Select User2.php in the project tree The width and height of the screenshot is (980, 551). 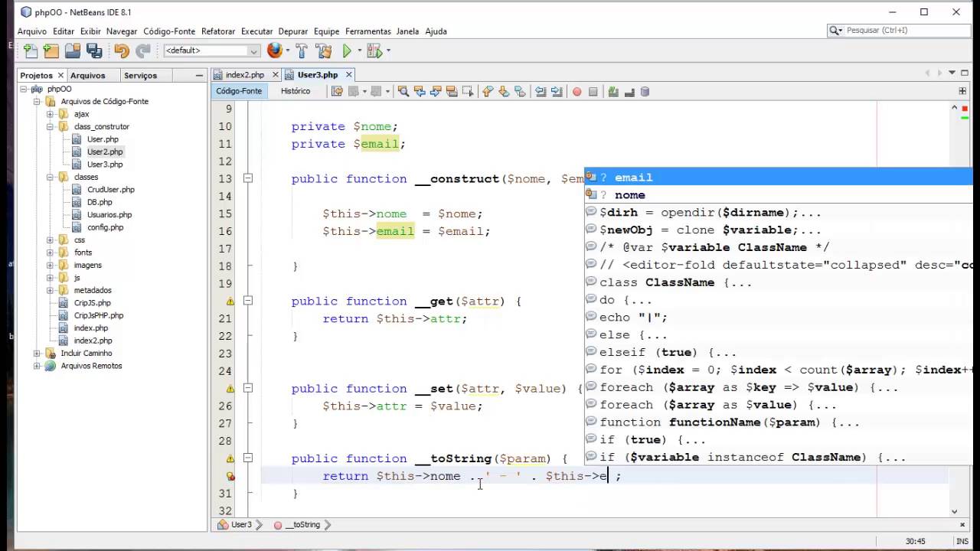point(104,152)
